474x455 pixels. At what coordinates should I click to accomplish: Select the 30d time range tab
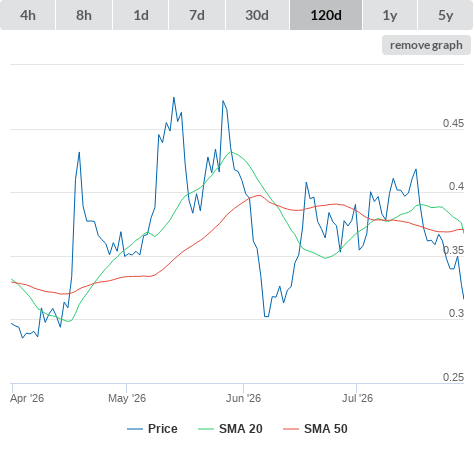(257, 15)
